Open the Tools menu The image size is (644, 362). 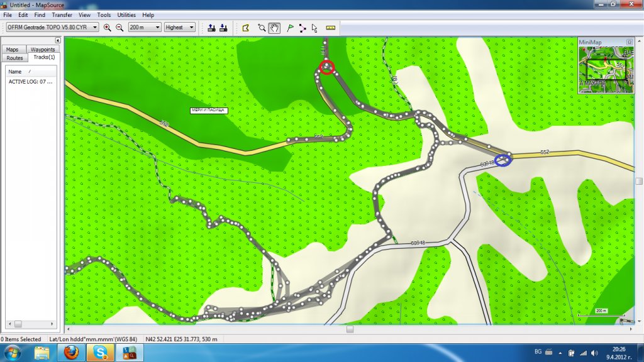pyautogui.click(x=104, y=15)
